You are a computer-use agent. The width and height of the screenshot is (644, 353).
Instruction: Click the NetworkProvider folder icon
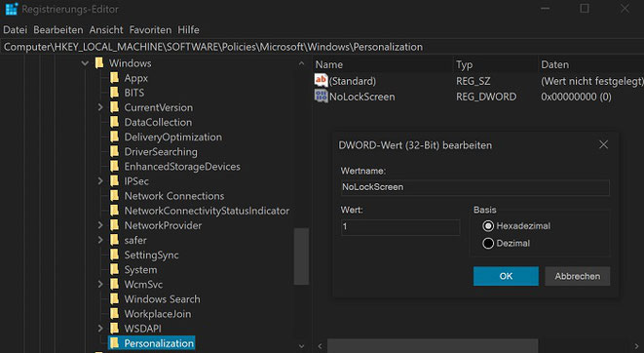click(115, 225)
